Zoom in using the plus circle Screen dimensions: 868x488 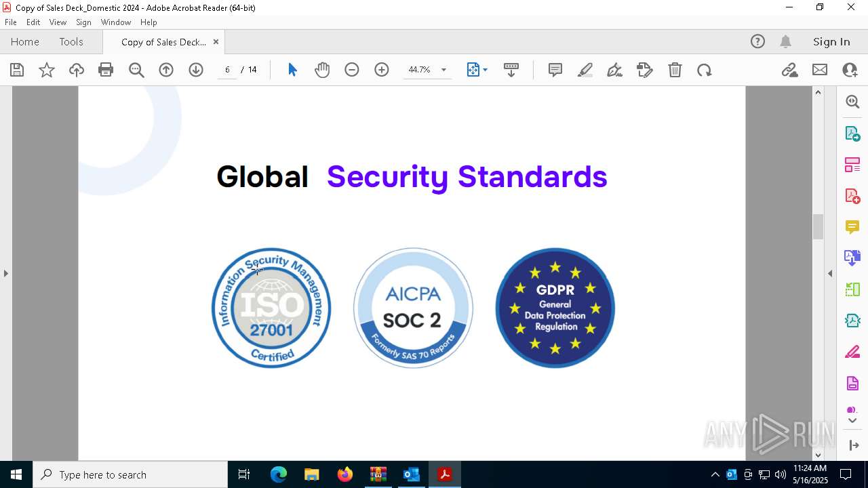click(x=382, y=70)
